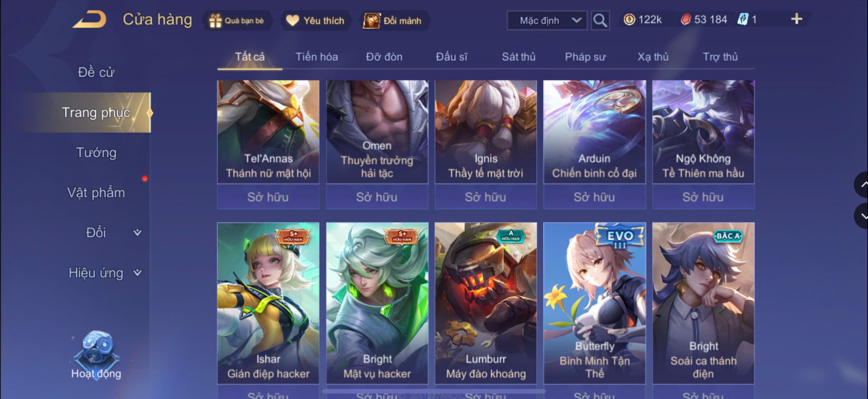868x399 pixels.
Task: Select Tướng in the sidebar
Action: pyautogui.click(x=96, y=152)
